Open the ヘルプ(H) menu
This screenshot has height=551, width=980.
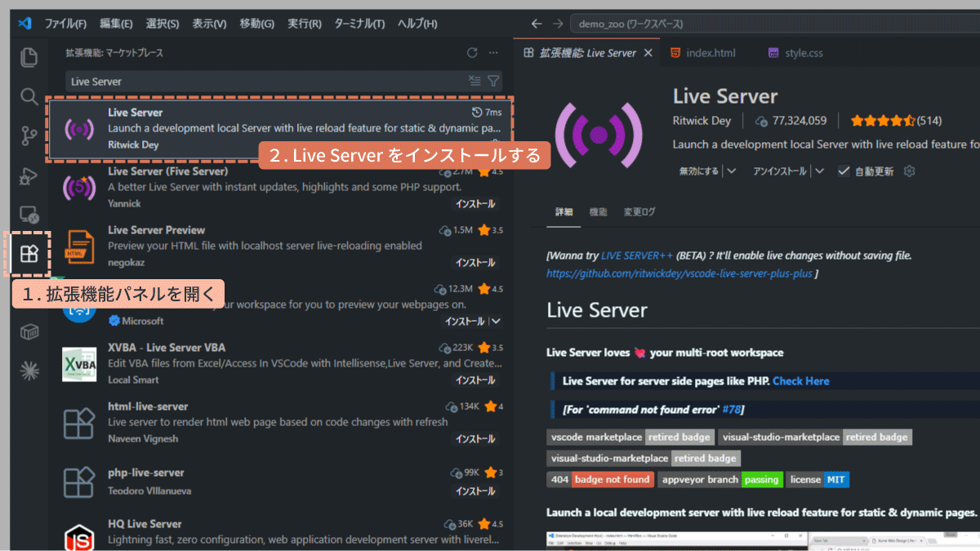click(416, 24)
